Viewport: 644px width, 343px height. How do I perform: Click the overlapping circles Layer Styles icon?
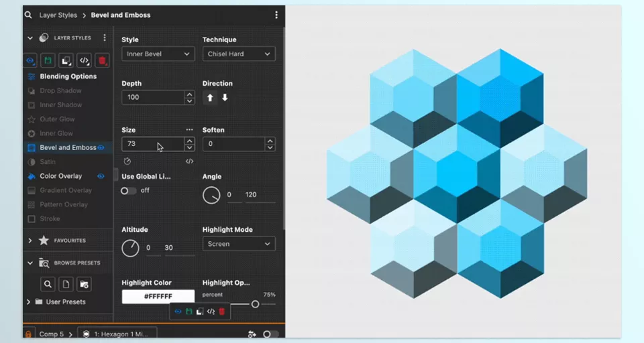click(44, 38)
